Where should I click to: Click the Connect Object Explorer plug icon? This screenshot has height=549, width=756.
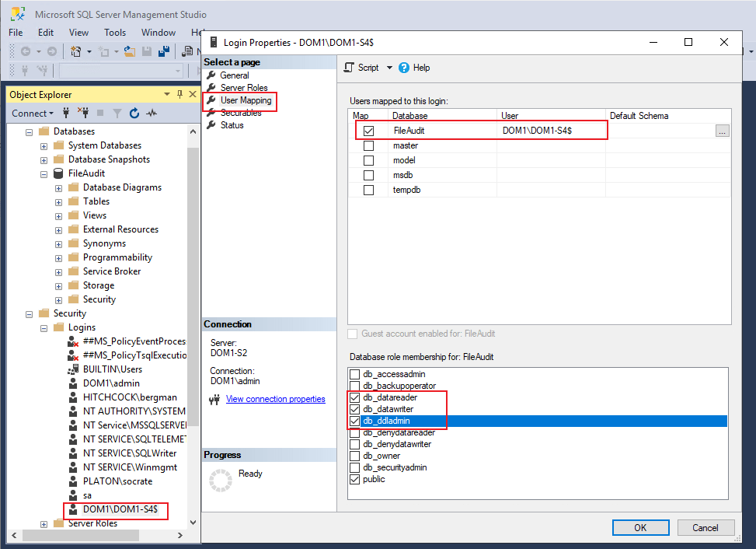point(67,114)
